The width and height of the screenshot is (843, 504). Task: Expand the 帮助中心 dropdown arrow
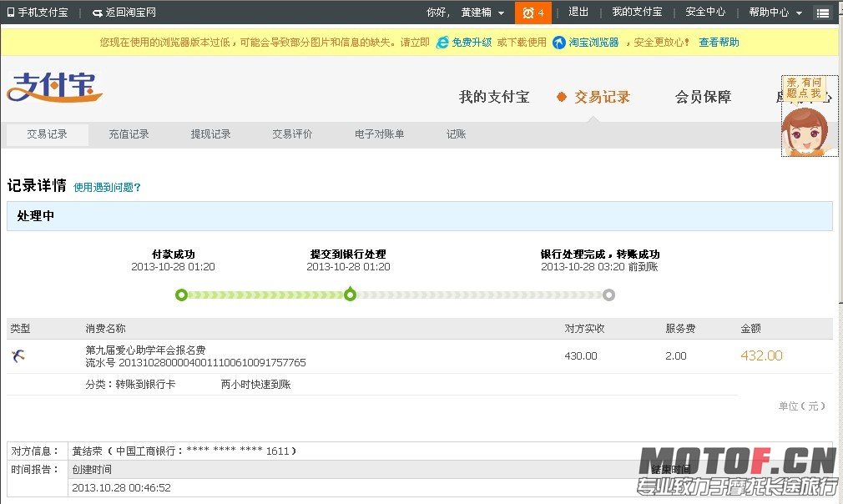[x=799, y=13]
